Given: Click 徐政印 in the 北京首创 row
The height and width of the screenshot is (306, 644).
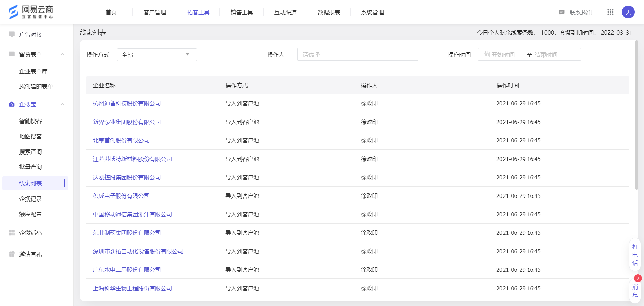Looking at the screenshot, I should (x=369, y=140).
